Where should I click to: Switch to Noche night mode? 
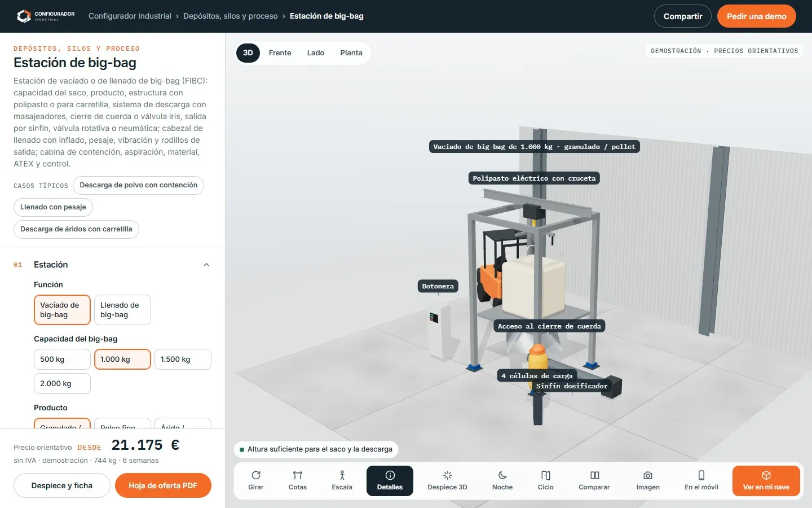click(502, 481)
